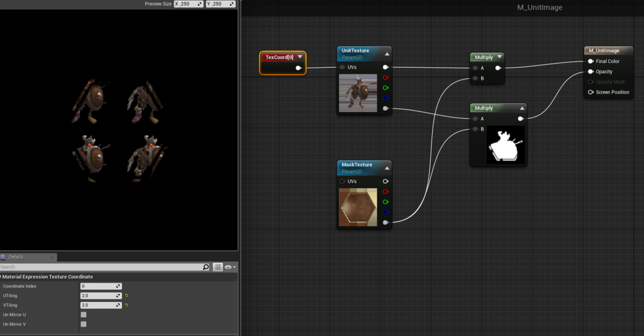Click the MaskTexture alpha output pin

tap(386, 222)
